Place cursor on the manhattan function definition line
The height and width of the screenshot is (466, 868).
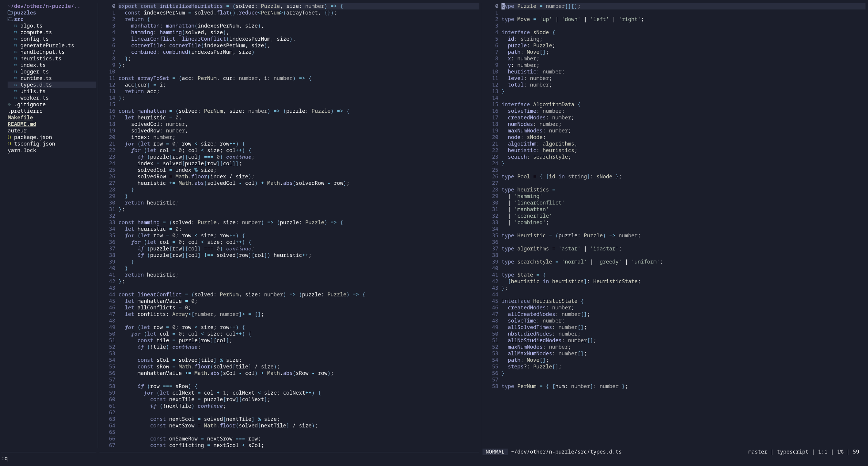click(152, 111)
